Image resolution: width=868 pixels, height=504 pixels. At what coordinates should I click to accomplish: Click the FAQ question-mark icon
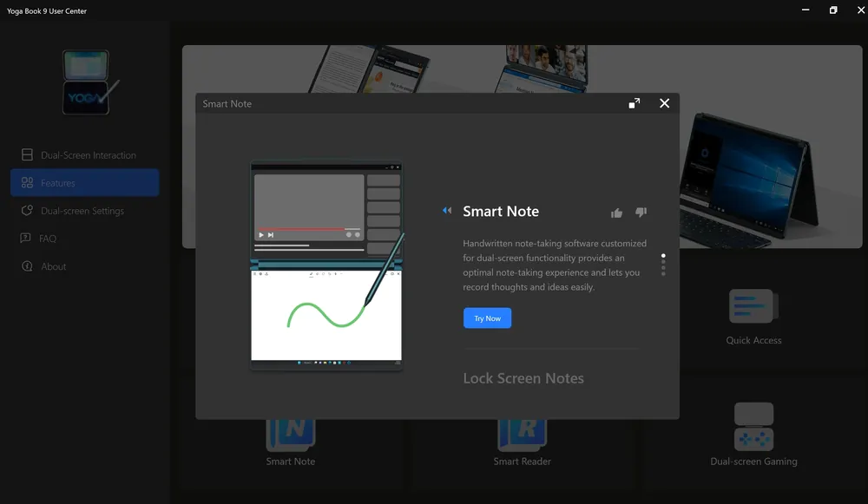coord(25,239)
